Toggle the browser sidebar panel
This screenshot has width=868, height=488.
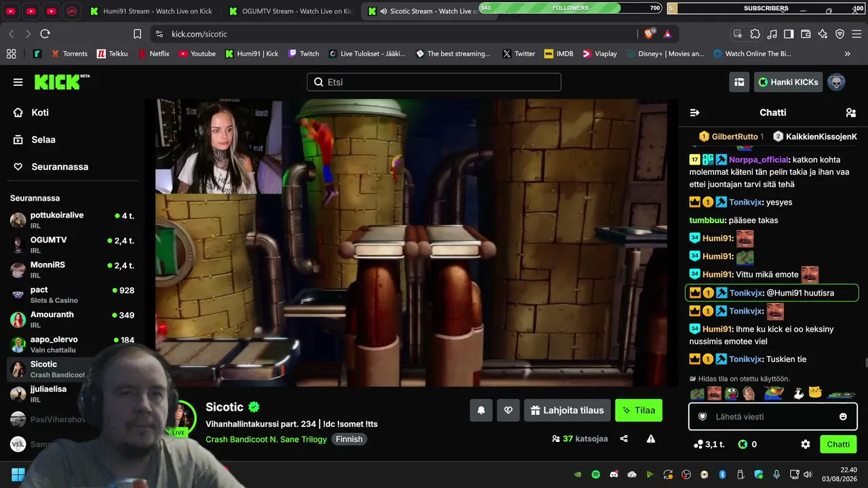coord(789,34)
